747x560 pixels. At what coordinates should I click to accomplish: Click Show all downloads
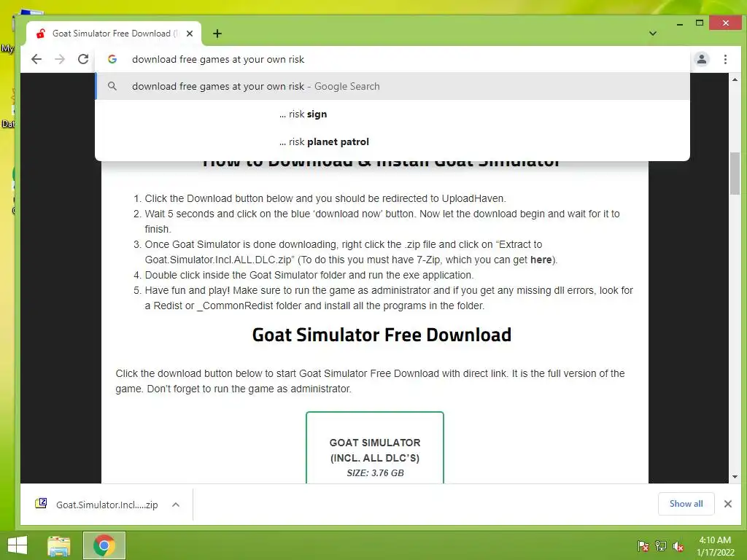[686, 504]
